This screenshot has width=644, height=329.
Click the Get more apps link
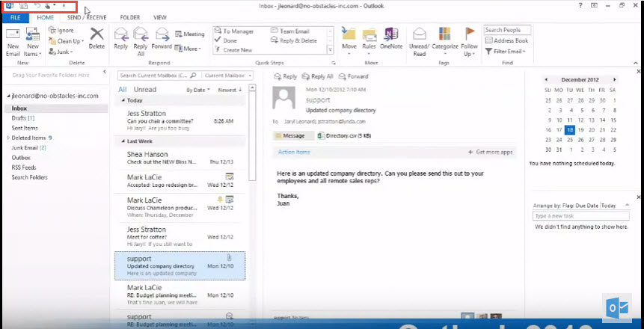[x=491, y=152]
